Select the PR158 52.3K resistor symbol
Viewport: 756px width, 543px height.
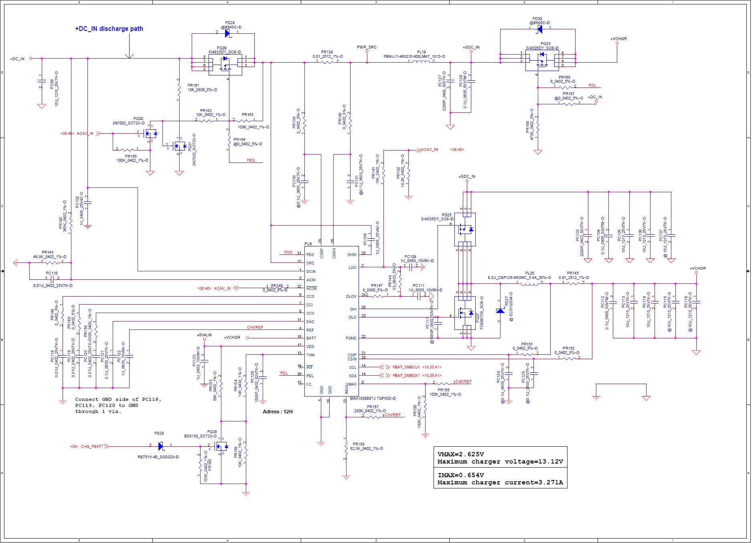click(x=346, y=448)
